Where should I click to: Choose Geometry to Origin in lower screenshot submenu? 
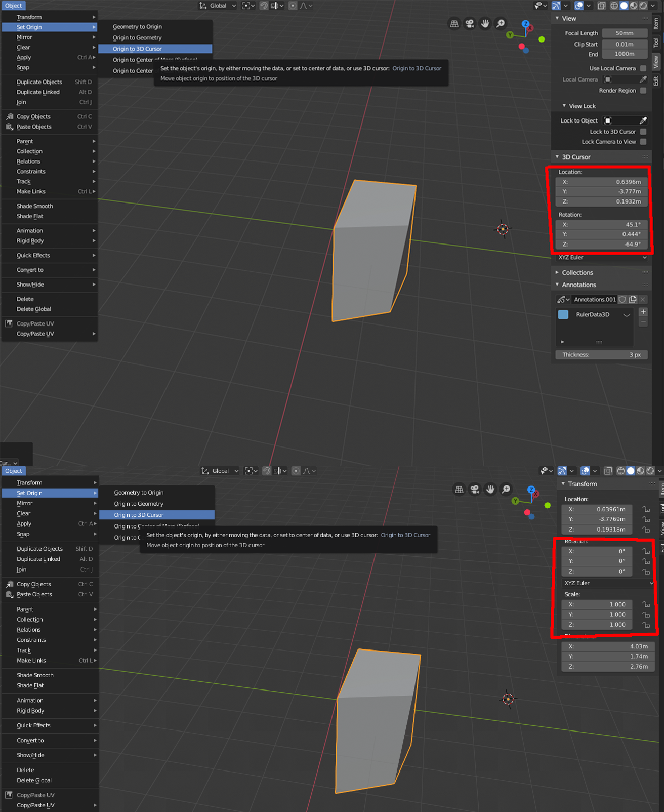(139, 492)
